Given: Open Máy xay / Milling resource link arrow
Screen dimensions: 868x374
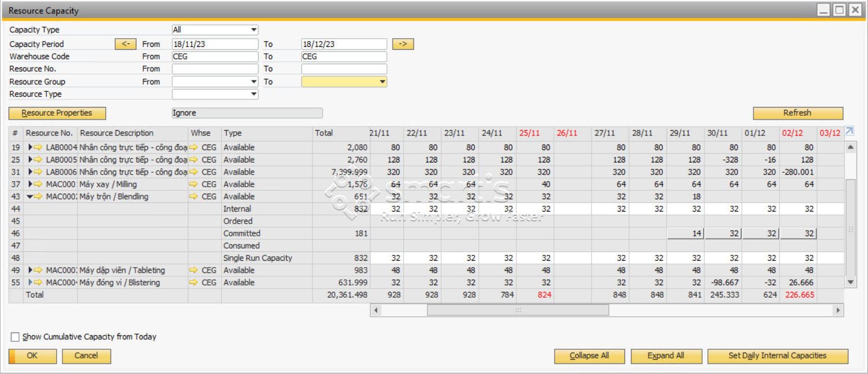Looking at the screenshot, I should [39, 184].
